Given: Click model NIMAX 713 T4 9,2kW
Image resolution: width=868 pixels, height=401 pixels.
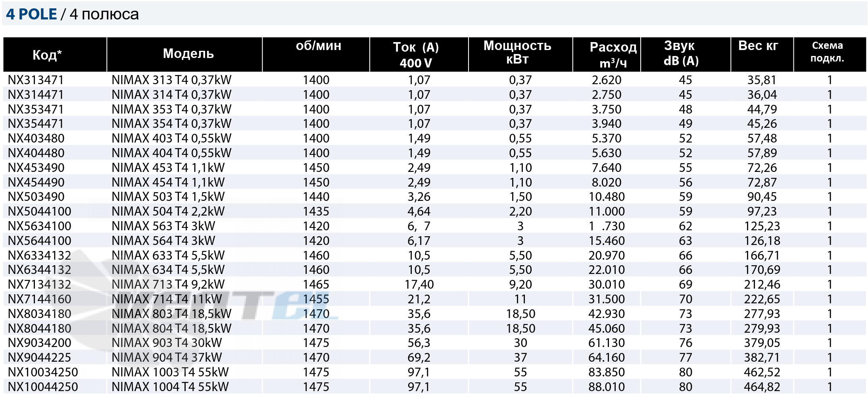Looking at the screenshot, I should click(168, 285).
